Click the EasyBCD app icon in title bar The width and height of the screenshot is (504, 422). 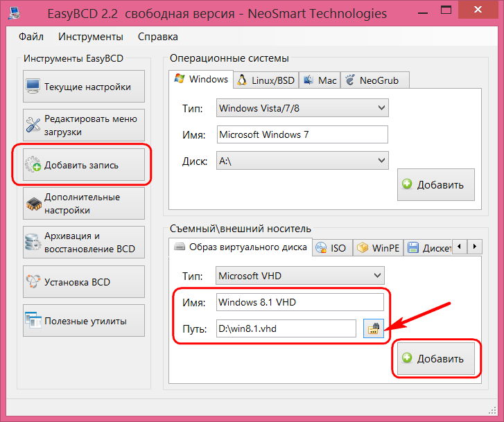(x=15, y=13)
